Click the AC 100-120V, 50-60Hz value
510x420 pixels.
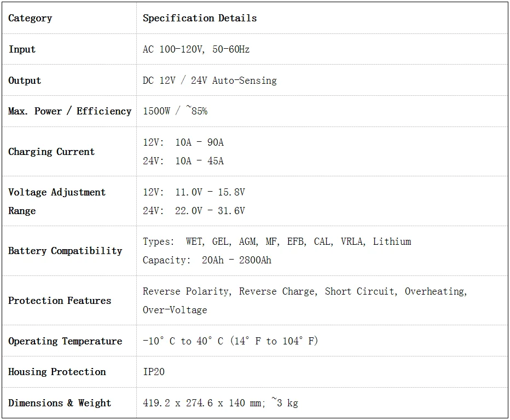click(x=196, y=49)
